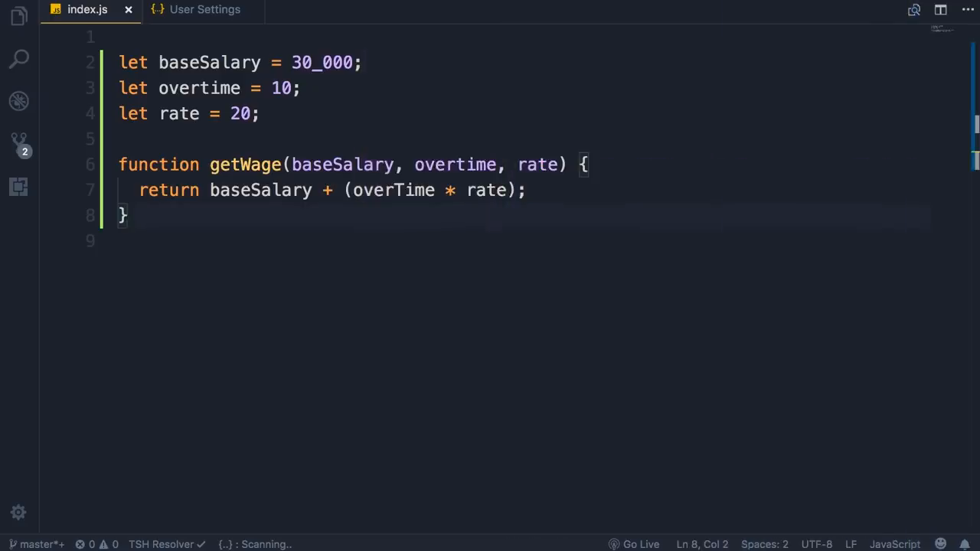Click 'overTime' in the return statement
The height and width of the screenshot is (551, 980).
(x=394, y=190)
